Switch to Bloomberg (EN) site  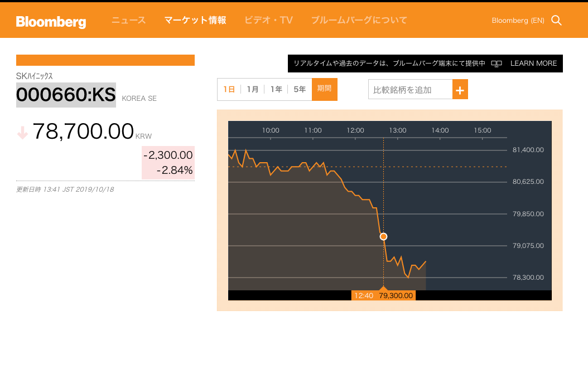[x=518, y=21]
